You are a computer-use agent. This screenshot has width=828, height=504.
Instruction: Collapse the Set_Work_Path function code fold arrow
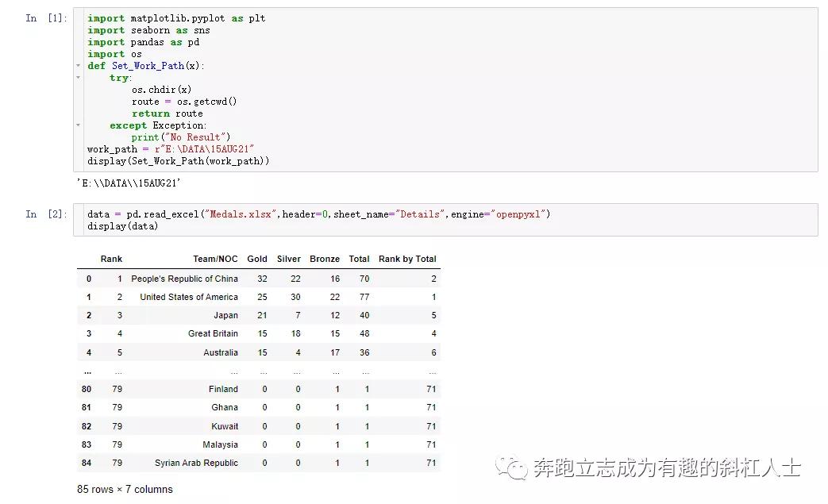[77, 66]
